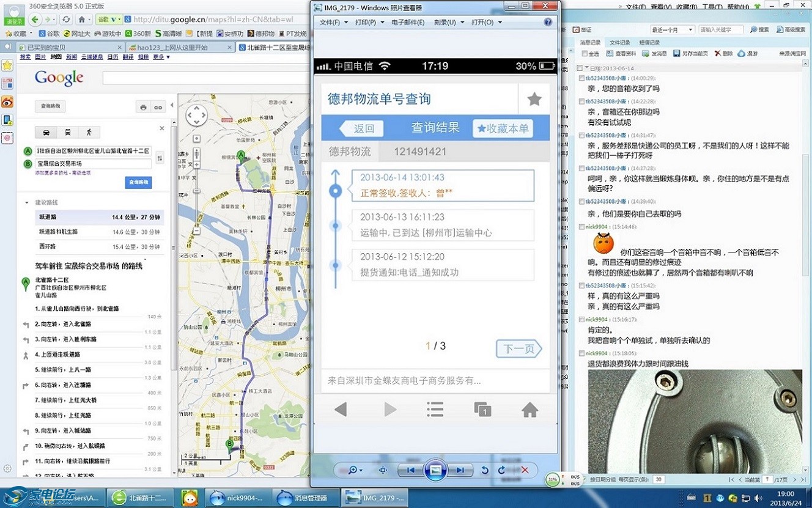Tick checkbox for 14:00:29 message
812x508 pixels.
(581, 78)
